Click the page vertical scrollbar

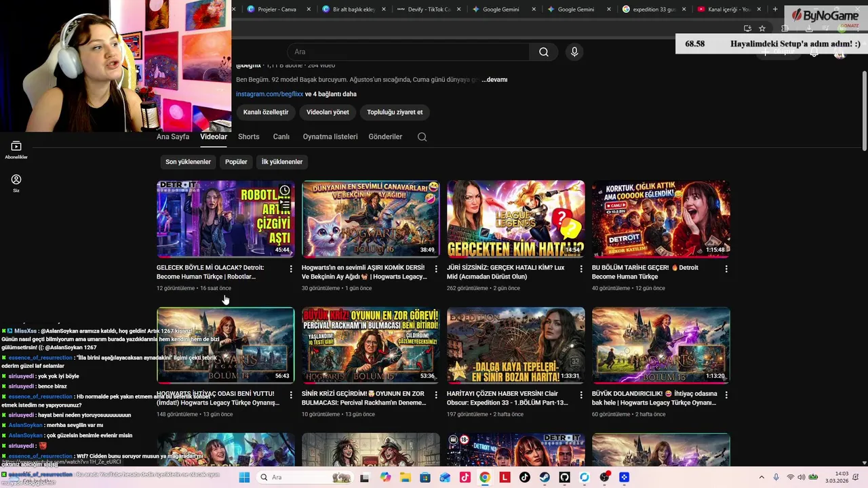click(x=864, y=112)
